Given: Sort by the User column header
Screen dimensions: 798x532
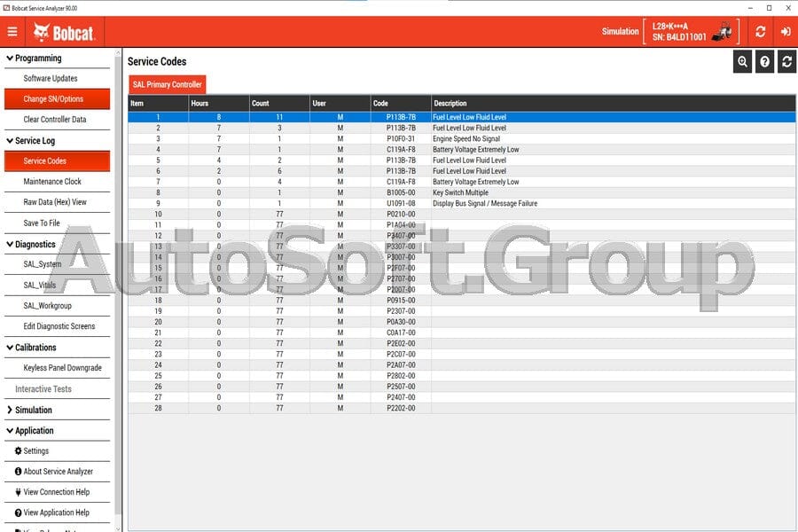Looking at the screenshot, I should pos(340,104).
